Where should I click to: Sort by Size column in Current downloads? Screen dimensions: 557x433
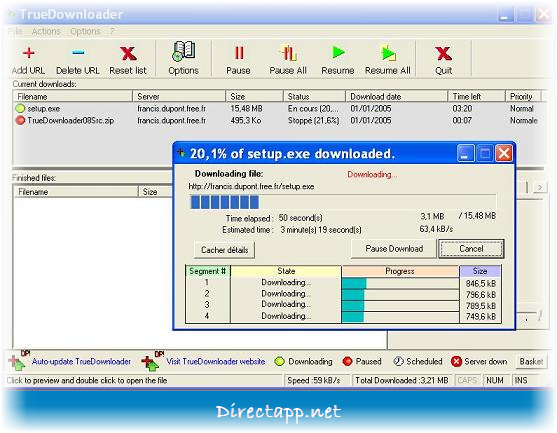[x=254, y=97]
